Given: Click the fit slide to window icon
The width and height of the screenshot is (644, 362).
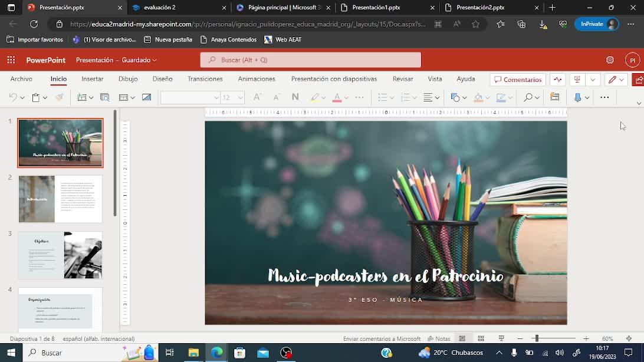Looking at the screenshot, I should 629,338.
